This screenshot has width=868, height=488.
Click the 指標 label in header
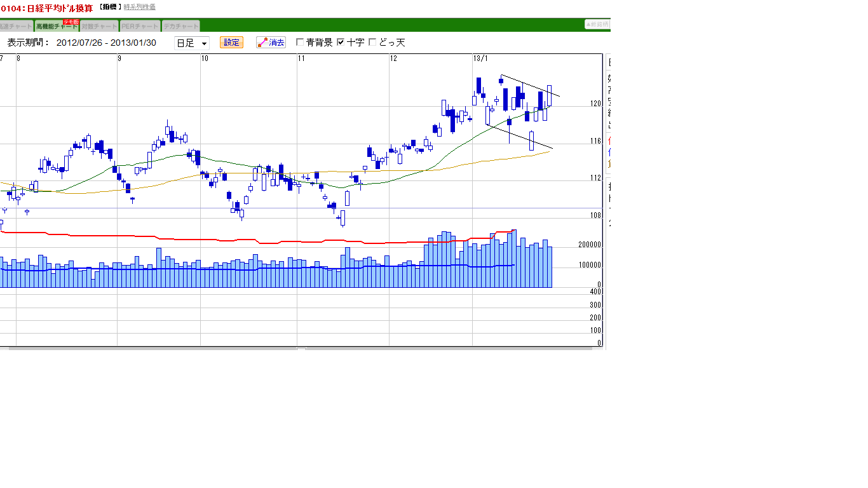tap(110, 7)
